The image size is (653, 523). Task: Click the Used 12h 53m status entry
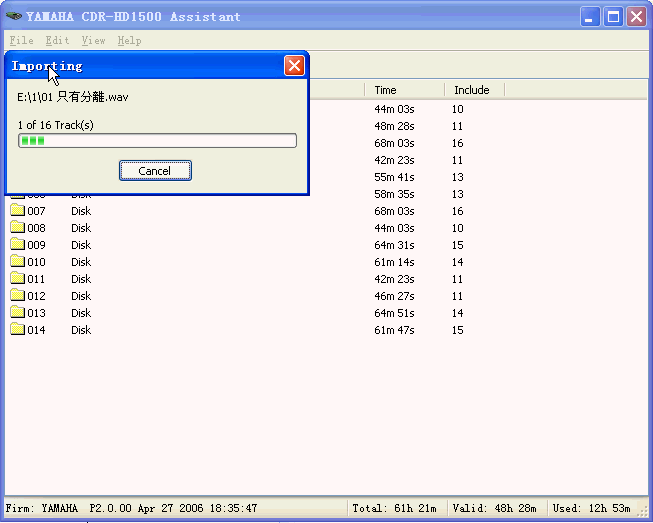pos(591,508)
